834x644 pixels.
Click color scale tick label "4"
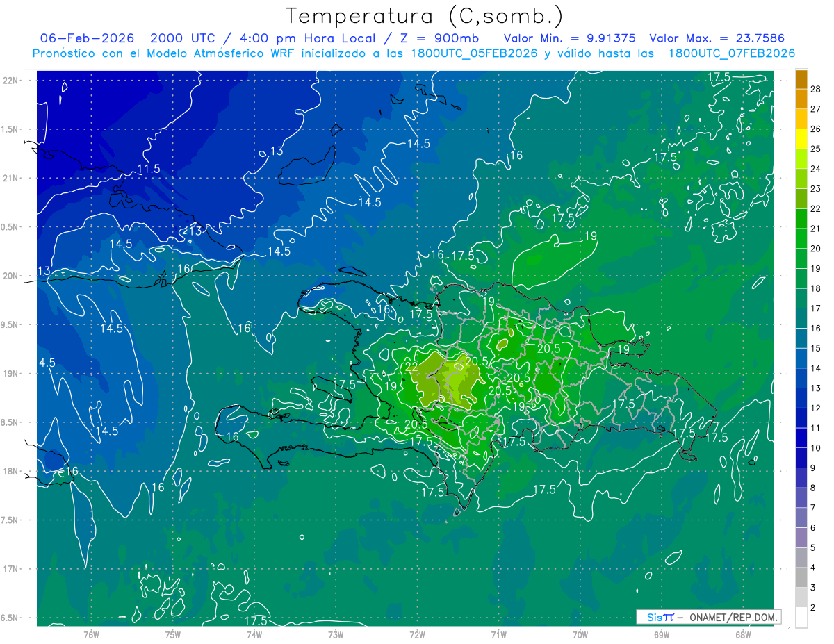pos(813,568)
